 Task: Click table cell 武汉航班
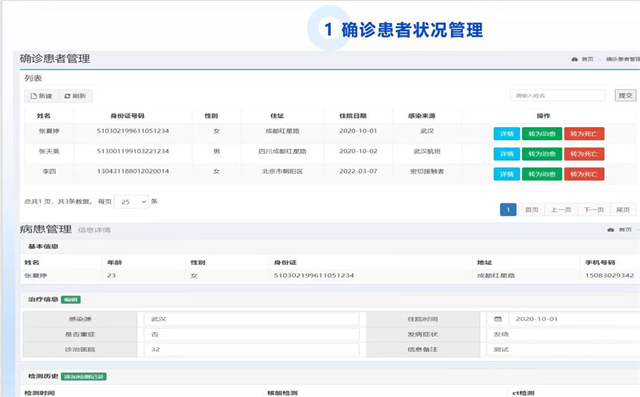[427, 151]
